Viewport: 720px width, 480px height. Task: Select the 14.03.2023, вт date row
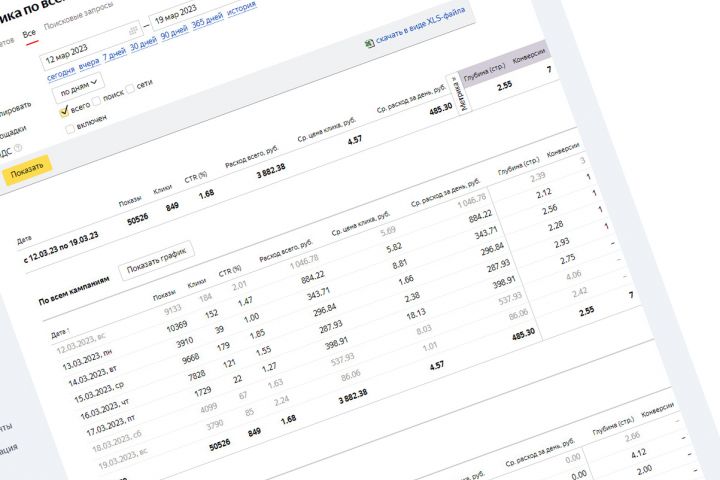(x=92, y=377)
